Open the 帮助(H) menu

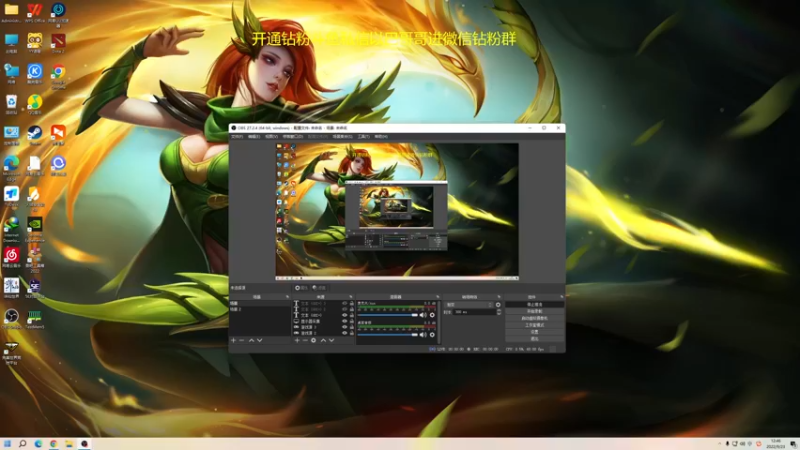[x=381, y=137]
